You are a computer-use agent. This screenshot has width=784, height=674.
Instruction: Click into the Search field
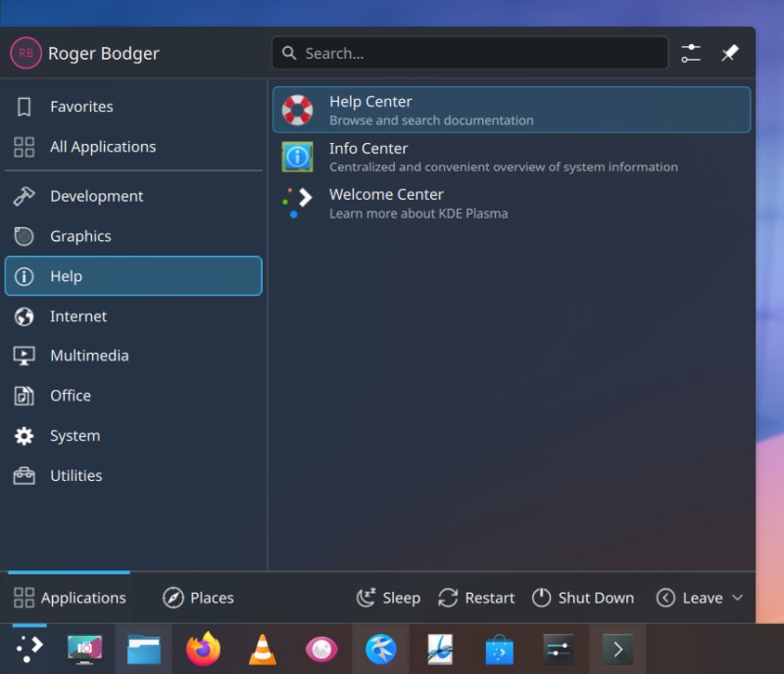point(470,53)
